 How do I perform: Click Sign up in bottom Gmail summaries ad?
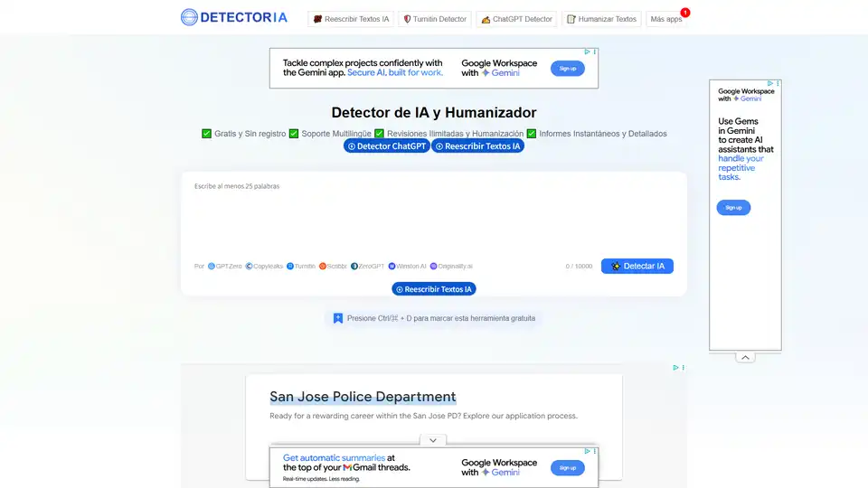click(568, 468)
